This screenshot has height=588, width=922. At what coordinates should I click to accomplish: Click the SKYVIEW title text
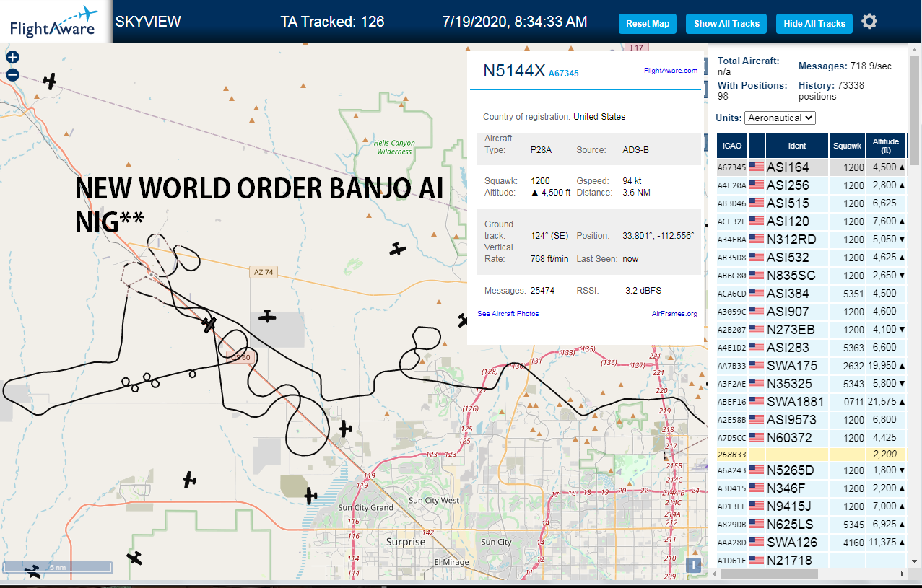pyautogui.click(x=148, y=22)
